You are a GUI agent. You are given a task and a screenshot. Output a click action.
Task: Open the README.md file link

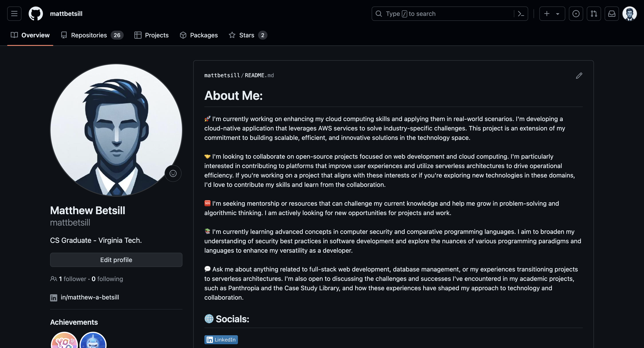click(259, 75)
